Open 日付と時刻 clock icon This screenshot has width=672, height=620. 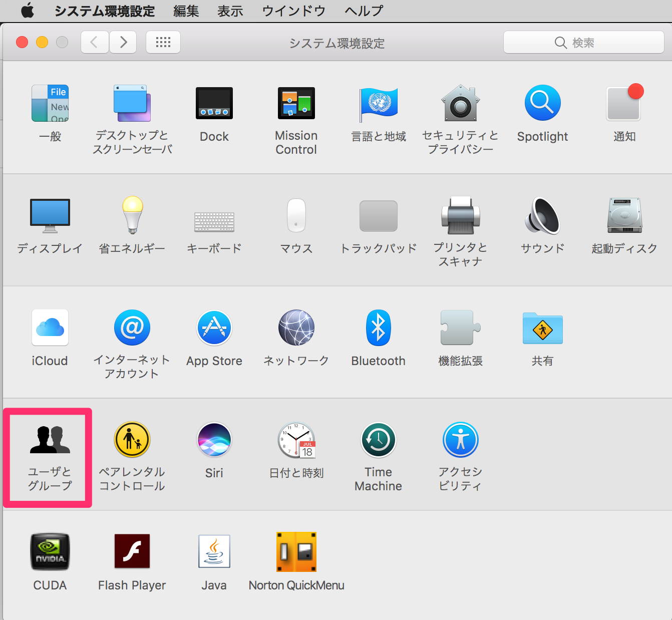[x=296, y=440]
